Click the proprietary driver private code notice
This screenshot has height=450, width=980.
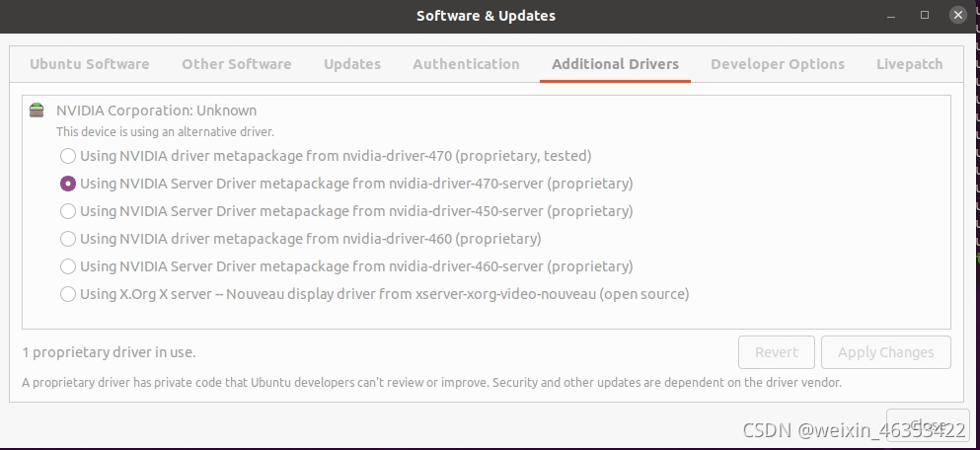pos(432,383)
